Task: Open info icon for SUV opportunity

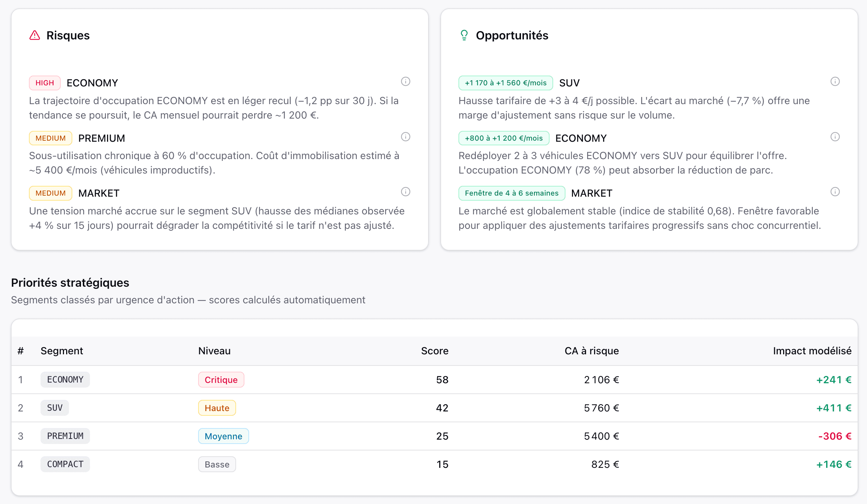Action: [835, 82]
